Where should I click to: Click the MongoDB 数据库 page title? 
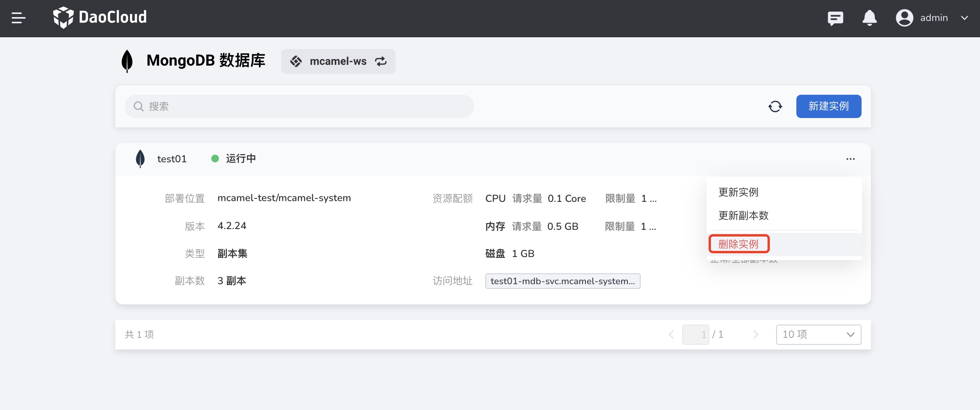pyautogui.click(x=206, y=61)
